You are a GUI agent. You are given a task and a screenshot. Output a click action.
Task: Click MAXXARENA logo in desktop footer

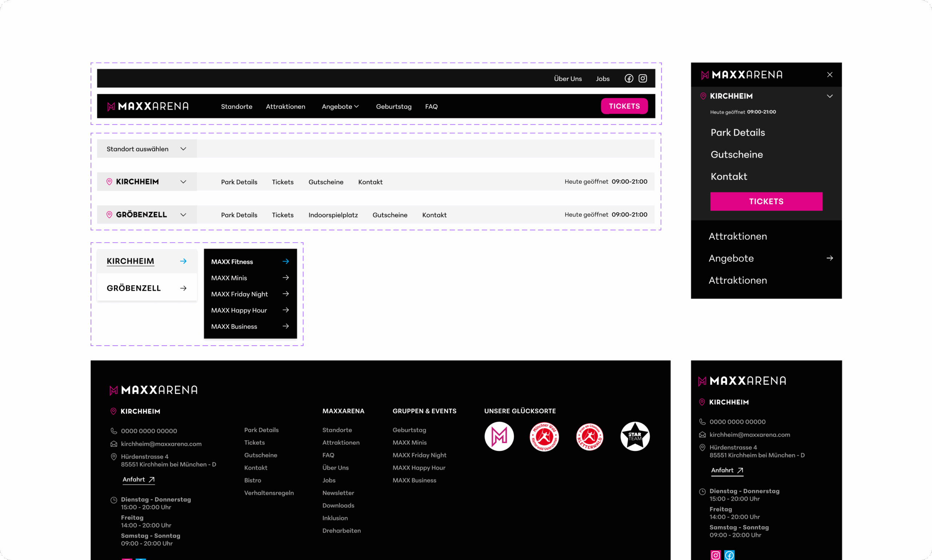pyautogui.click(x=153, y=390)
